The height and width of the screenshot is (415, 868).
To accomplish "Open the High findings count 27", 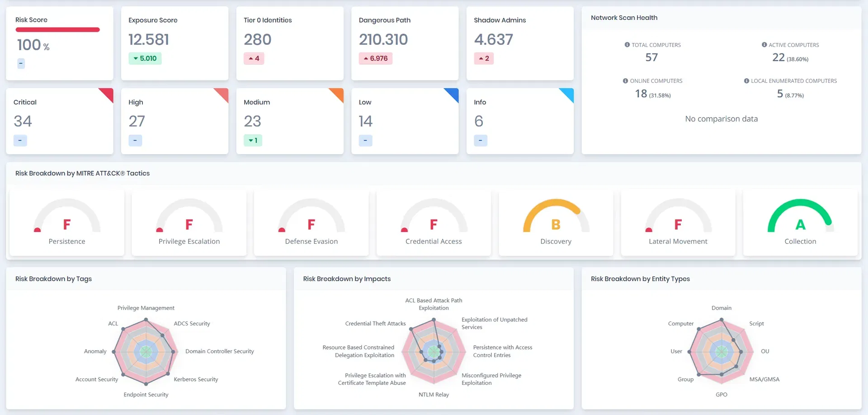I will (137, 121).
